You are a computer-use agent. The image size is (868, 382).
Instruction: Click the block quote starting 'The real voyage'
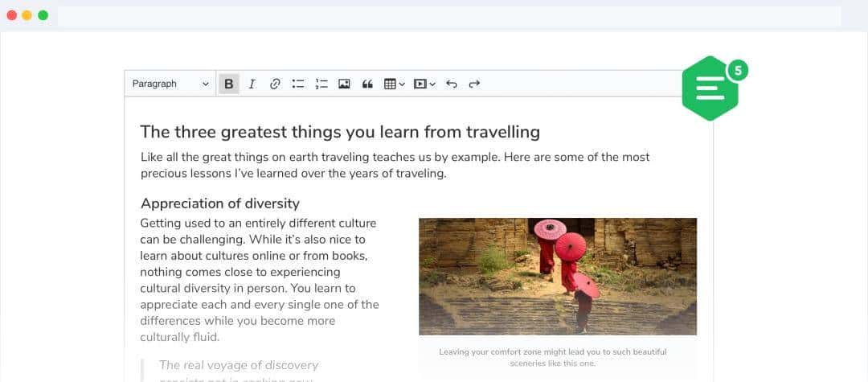[x=239, y=366]
